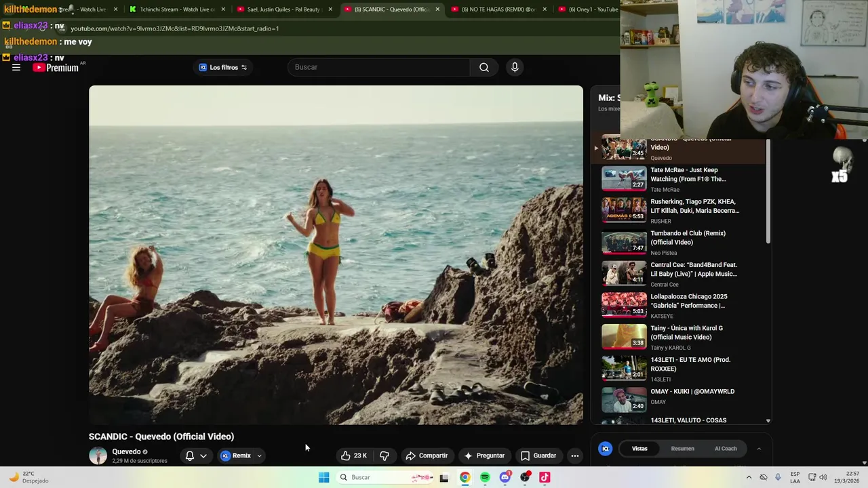This screenshot has height=488, width=868.
Task: Close the 1chinchi Stream browser tab
Action: point(223,9)
